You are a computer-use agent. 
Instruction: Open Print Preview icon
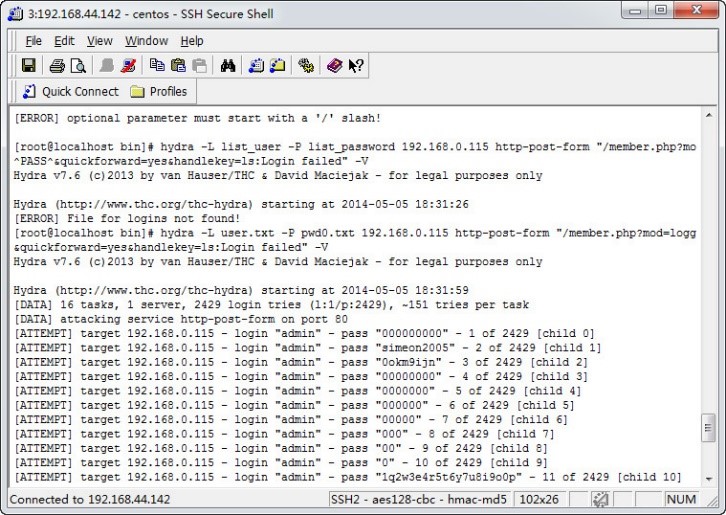78,65
